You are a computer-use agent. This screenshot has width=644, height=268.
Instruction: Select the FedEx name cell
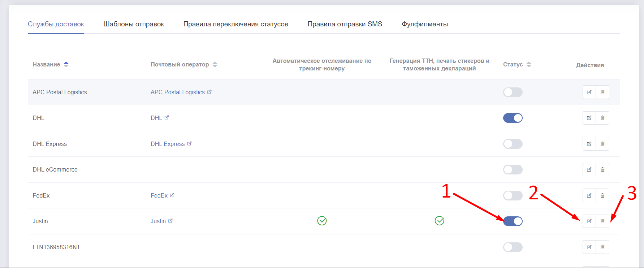(x=41, y=195)
